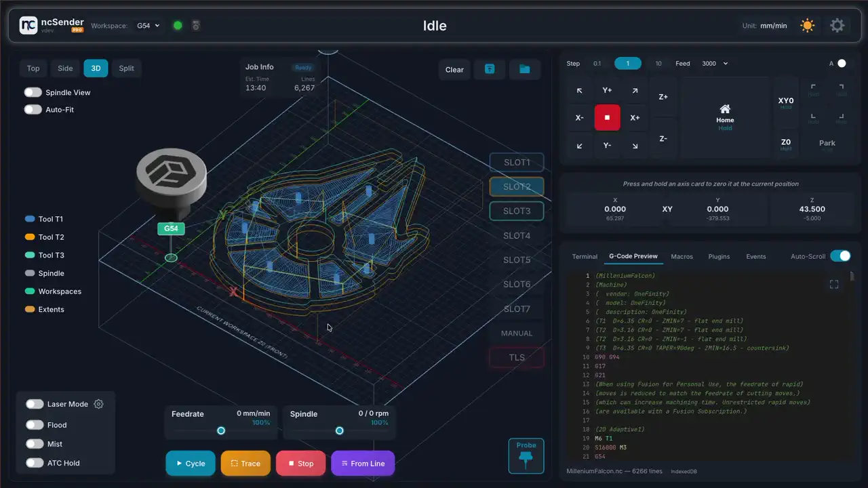The image size is (868, 488).
Task: Switch to Top view
Action: (33, 68)
